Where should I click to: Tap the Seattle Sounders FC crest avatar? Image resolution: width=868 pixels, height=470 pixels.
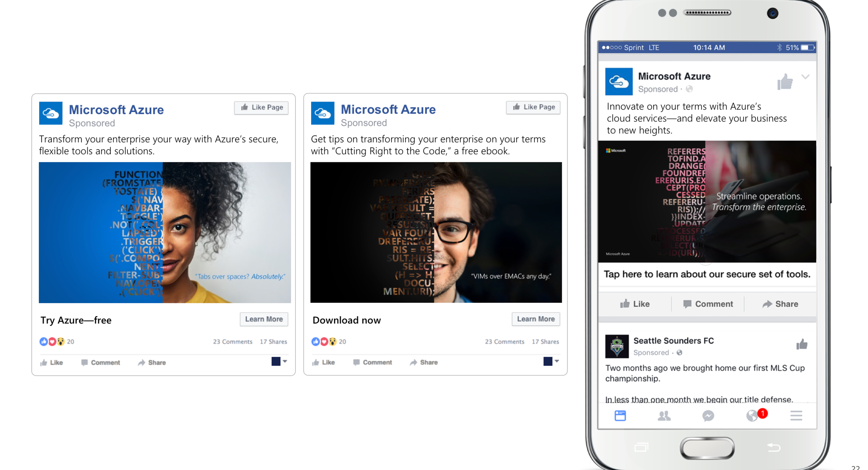click(617, 346)
